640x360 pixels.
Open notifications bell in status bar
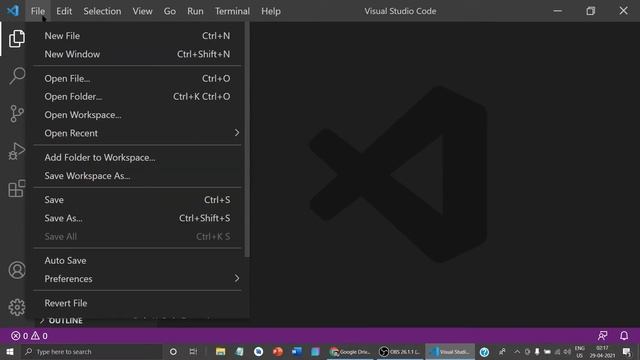point(624,336)
